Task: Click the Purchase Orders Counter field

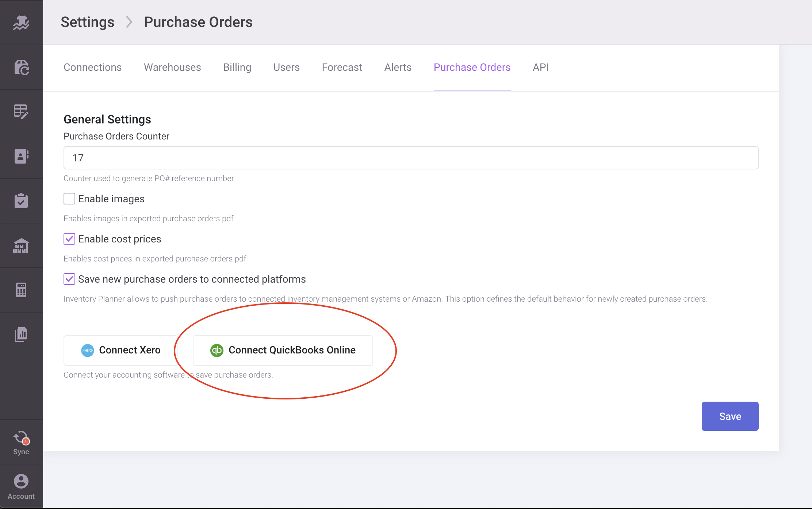Action: point(411,158)
